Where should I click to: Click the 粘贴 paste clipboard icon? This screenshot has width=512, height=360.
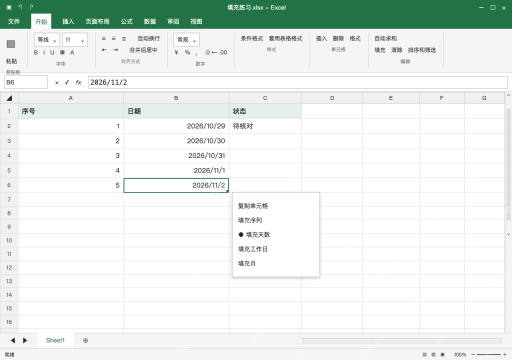(x=11, y=44)
